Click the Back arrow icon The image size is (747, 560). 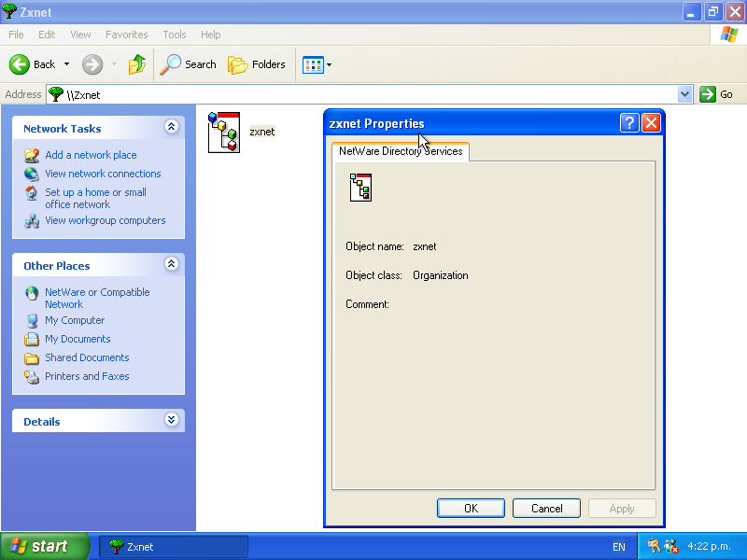20,64
